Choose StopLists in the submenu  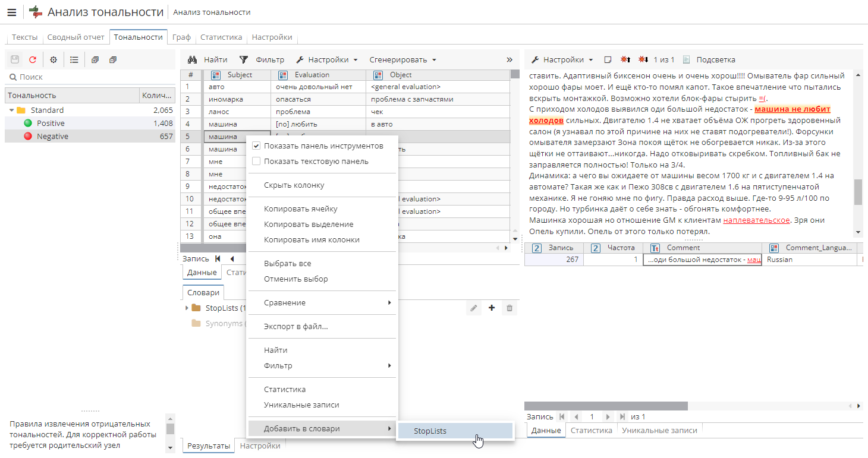(x=455, y=431)
